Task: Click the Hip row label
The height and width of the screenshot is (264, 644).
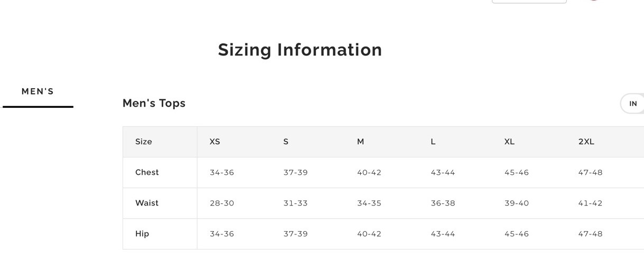Action: pyautogui.click(x=142, y=233)
